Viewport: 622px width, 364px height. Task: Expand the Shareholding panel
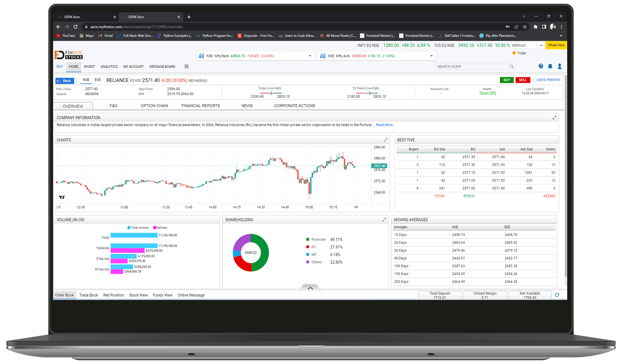click(x=384, y=220)
